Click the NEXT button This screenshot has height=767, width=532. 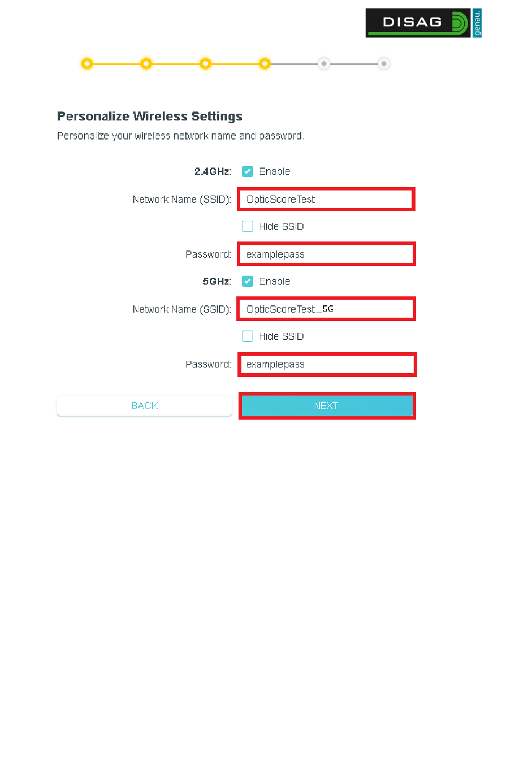[327, 406]
